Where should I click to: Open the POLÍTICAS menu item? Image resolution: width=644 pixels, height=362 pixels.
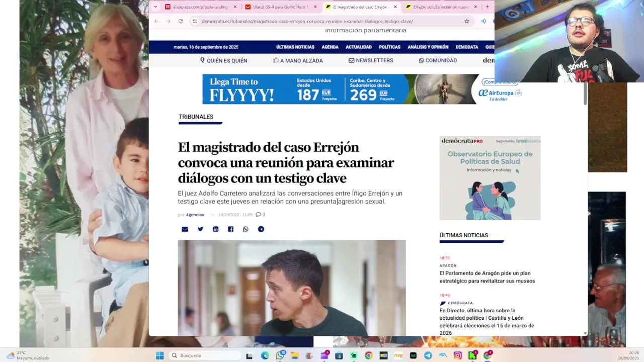(x=389, y=47)
